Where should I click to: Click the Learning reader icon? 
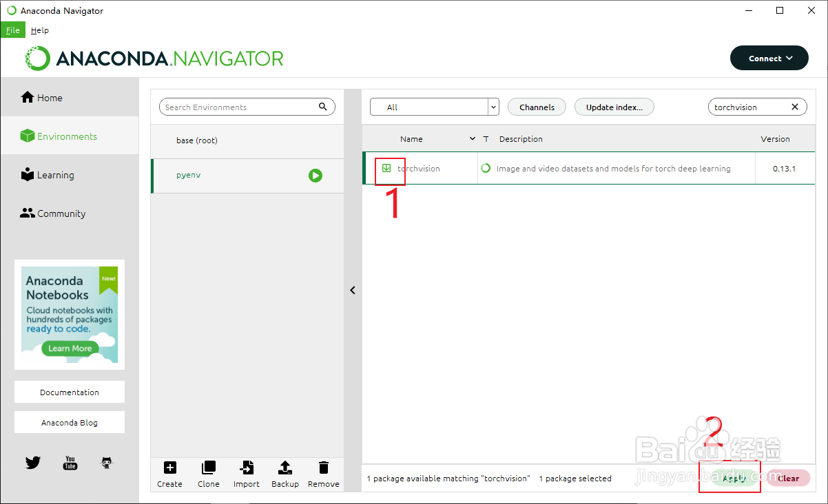click(x=28, y=174)
